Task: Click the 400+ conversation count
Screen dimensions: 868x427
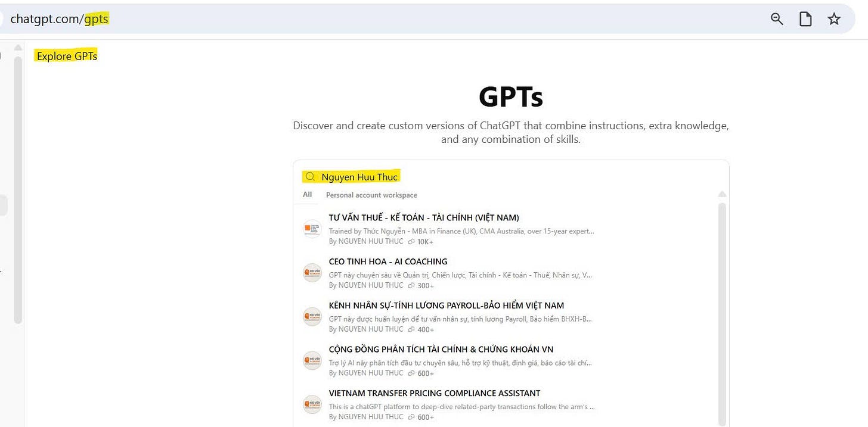Action: [x=421, y=330]
